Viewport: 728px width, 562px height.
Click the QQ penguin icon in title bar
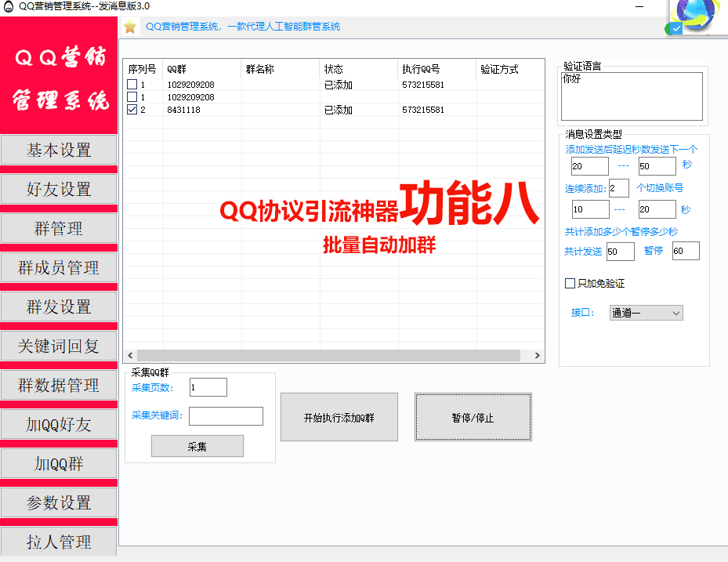9,6
